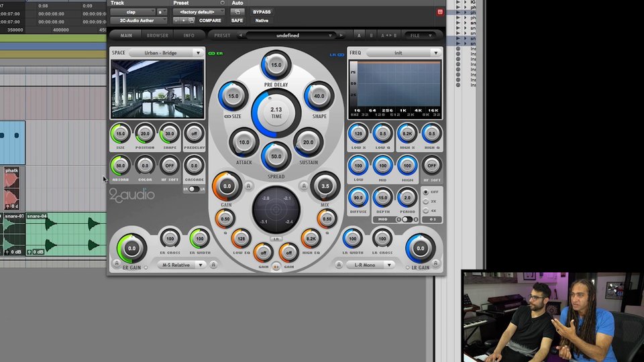
Task: Click the PRESET label button
Action: point(222,36)
